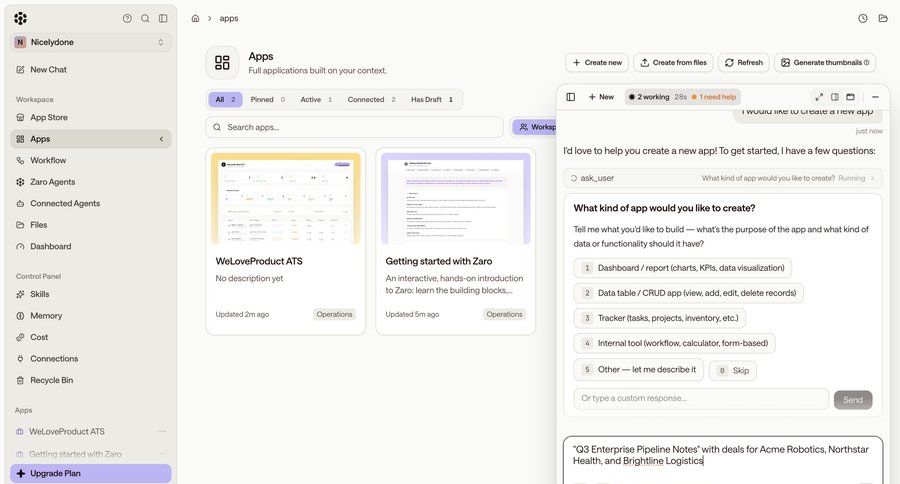Open WeLoveProduct ATS app thumbnail
Image resolution: width=900 pixels, height=484 pixels.
pos(286,199)
